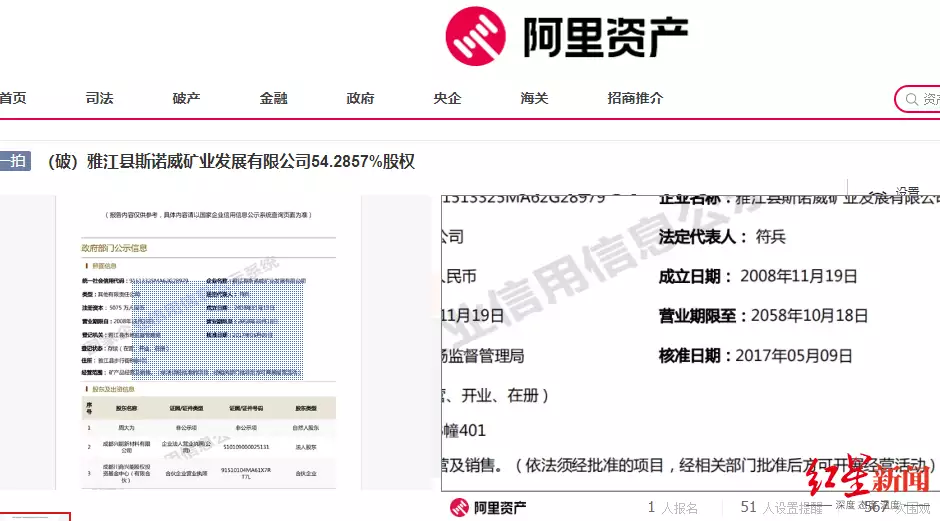The image size is (940, 521).
Task: Click the company credit report thumbnail image
Action: coord(209,342)
